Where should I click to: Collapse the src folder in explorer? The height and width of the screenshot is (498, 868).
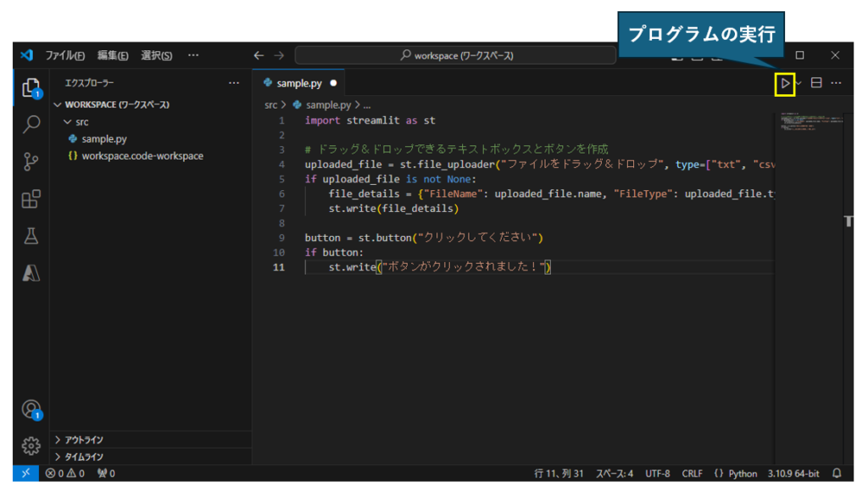(81, 122)
